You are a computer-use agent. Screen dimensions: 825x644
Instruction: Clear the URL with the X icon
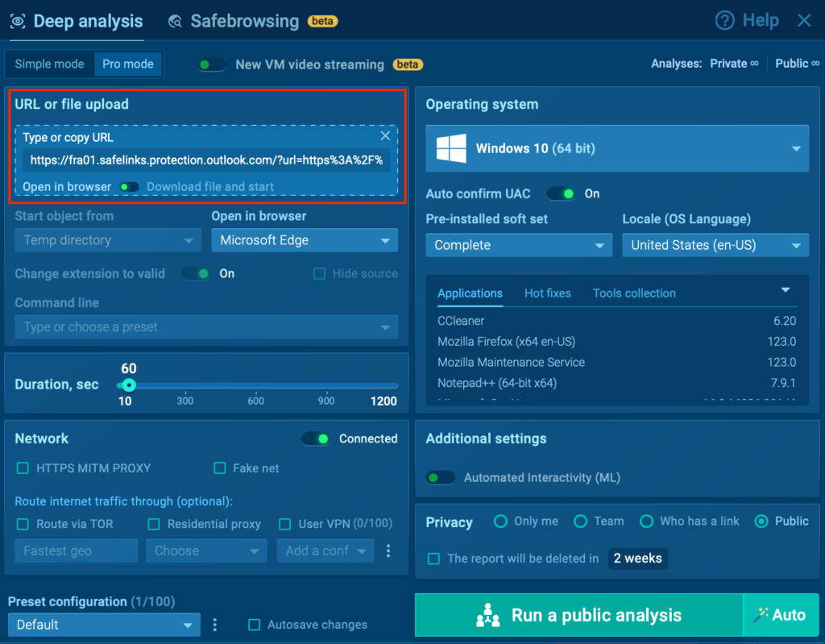(385, 136)
